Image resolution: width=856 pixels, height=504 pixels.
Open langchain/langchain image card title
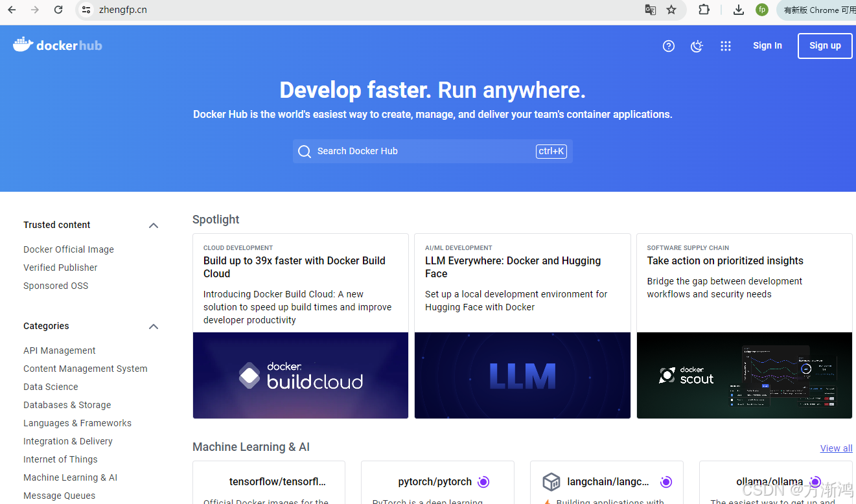[608, 481]
